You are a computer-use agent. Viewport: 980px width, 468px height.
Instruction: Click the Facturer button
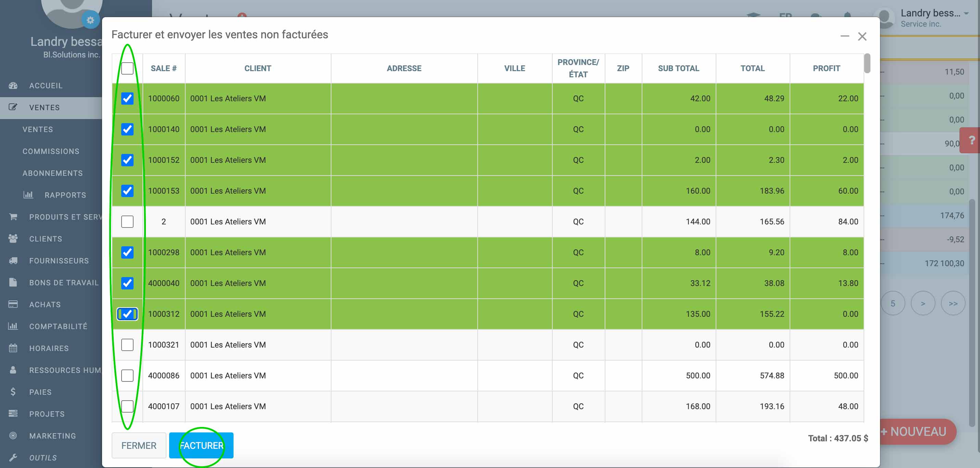[x=201, y=445]
